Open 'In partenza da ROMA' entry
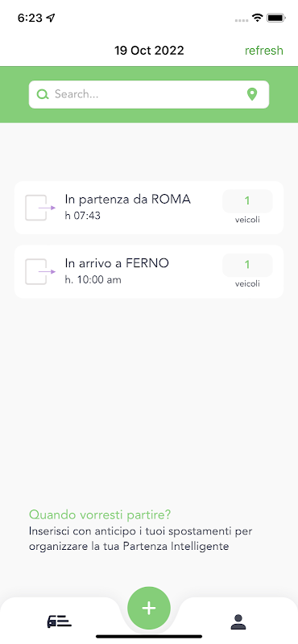Viewport: 298px width, 644px height. (149, 208)
